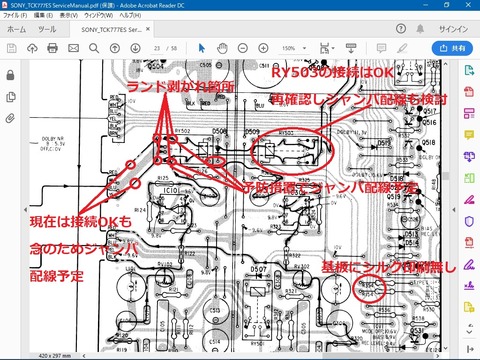Select the hand pan tool
480x360 pixels.
(x=222, y=48)
